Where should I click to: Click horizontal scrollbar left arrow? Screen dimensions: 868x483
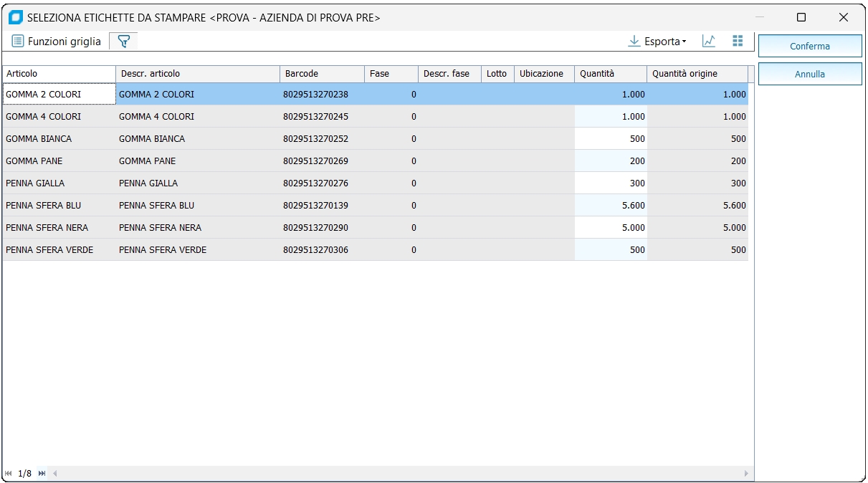(55, 474)
